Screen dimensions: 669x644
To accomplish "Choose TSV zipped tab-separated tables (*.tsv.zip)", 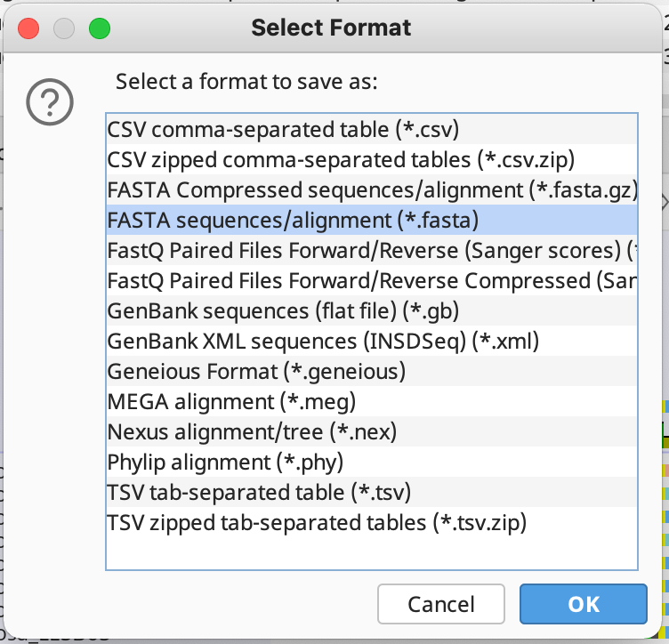I will coord(372,523).
